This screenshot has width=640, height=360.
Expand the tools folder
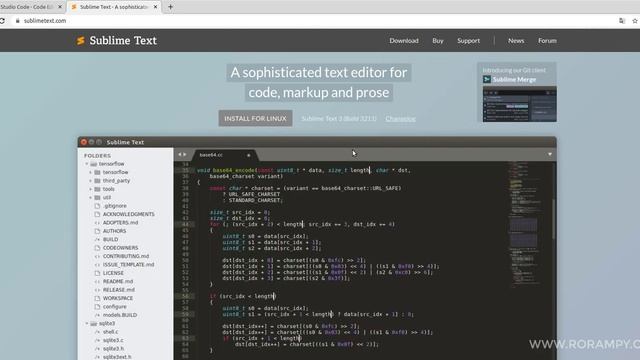pos(91,189)
